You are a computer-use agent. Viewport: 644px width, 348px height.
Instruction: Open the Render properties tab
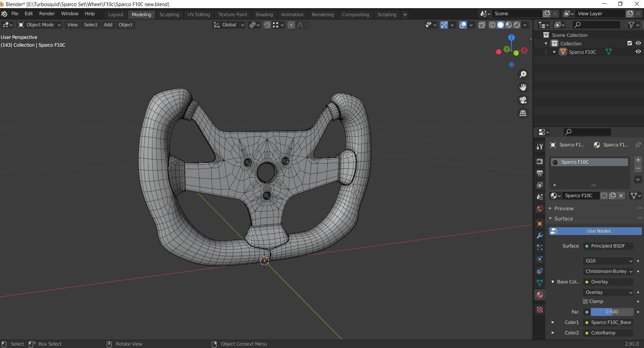click(540, 161)
